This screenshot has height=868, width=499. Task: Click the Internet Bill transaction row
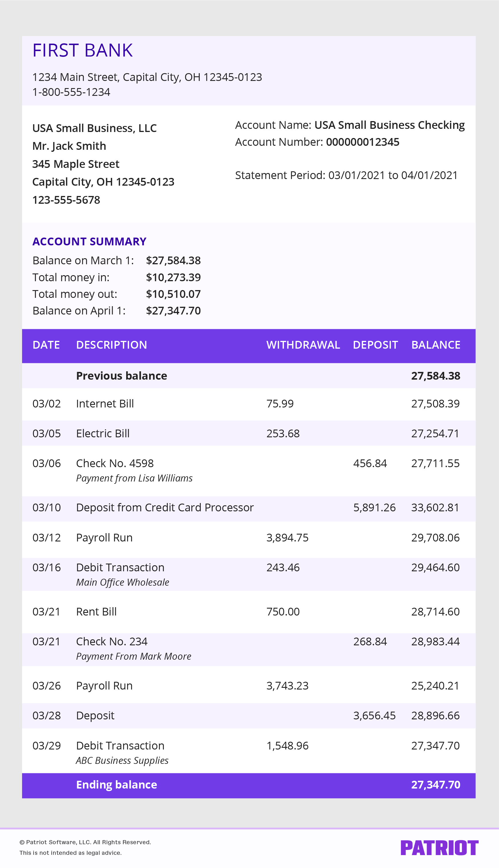pos(105,403)
